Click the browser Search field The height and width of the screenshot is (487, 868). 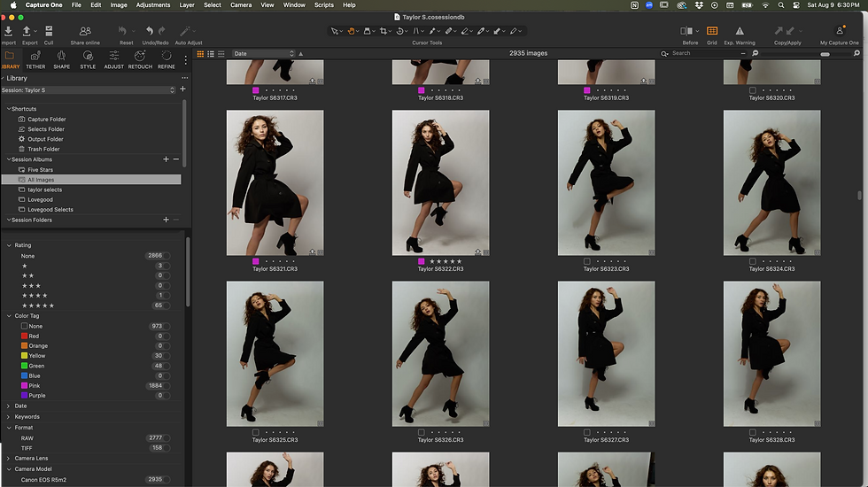[x=703, y=53]
